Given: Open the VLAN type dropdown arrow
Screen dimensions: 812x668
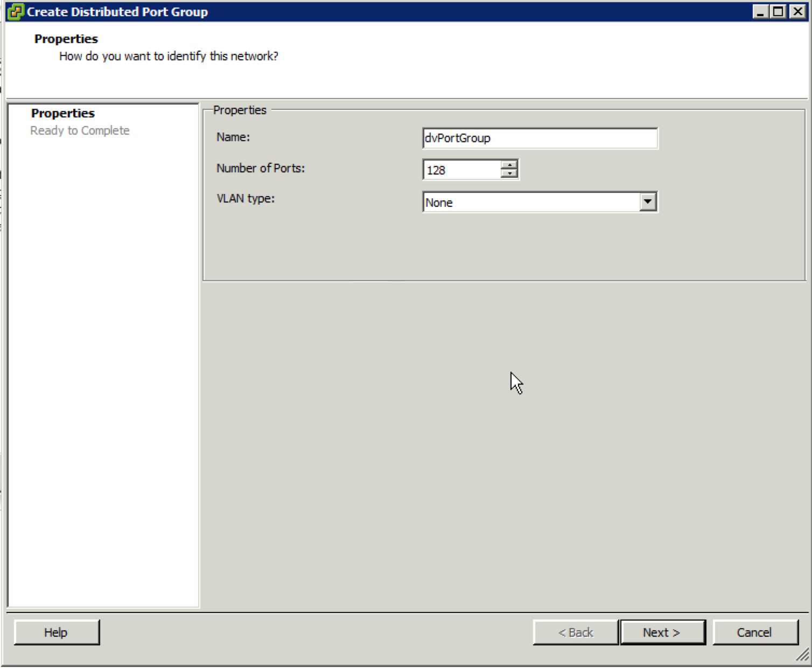Looking at the screenshot, I should point(648,202).
